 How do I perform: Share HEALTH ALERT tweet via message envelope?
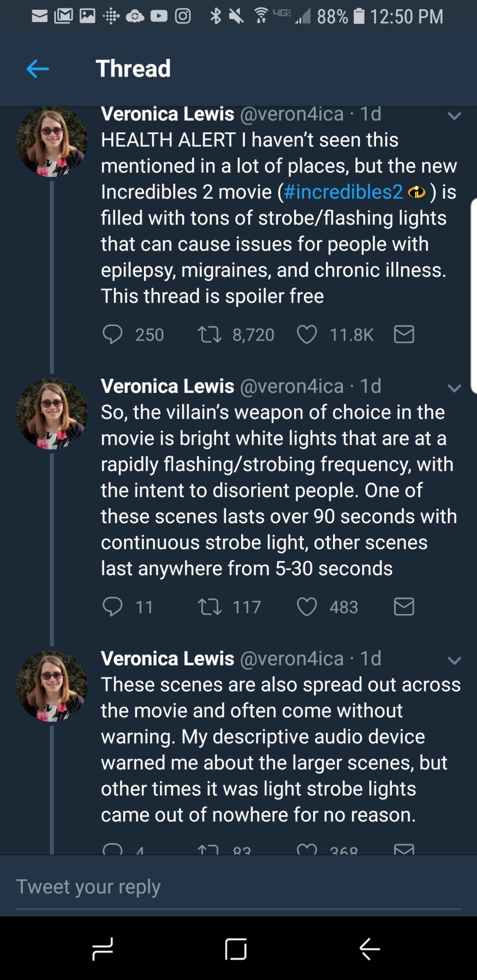[x=404, y=334]
